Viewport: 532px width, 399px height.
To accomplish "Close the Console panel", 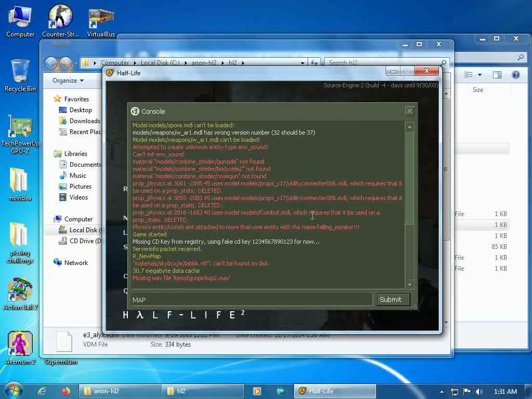I will [x=409, y=111].
